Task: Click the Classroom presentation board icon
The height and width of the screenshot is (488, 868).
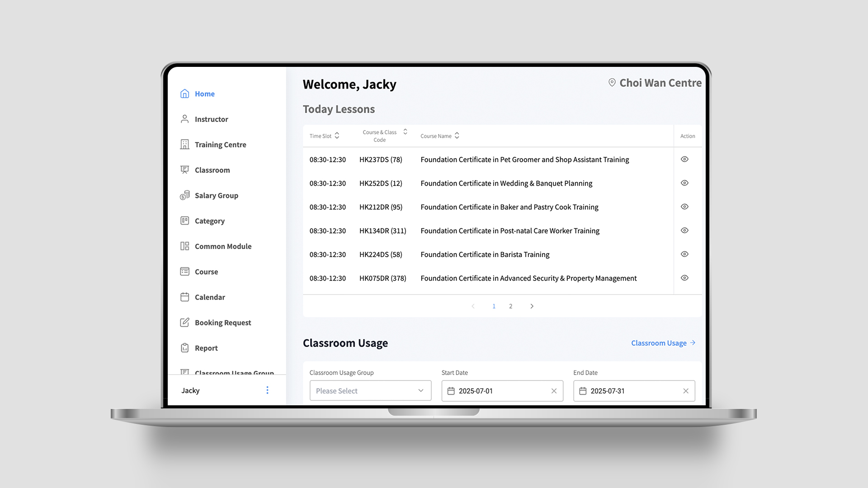Action: pos(184,170)
